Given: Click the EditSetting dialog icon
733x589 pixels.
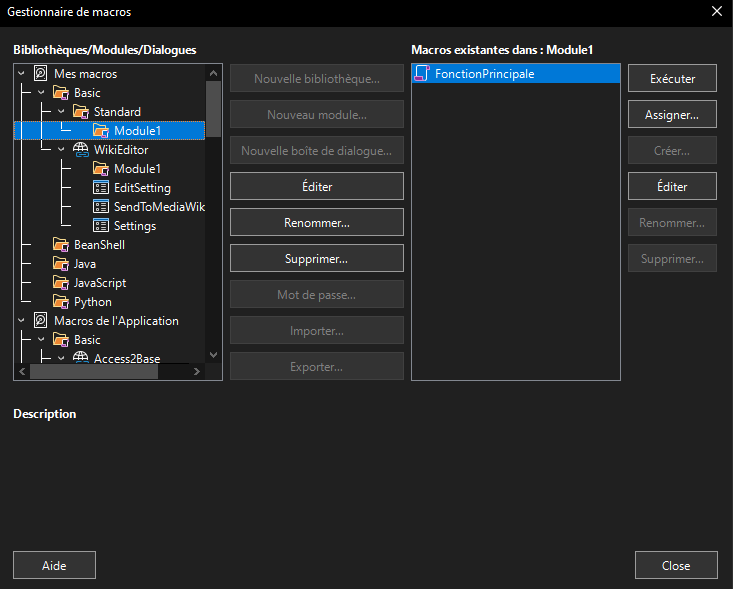Looking at the screenshot, I should [100, 188].
